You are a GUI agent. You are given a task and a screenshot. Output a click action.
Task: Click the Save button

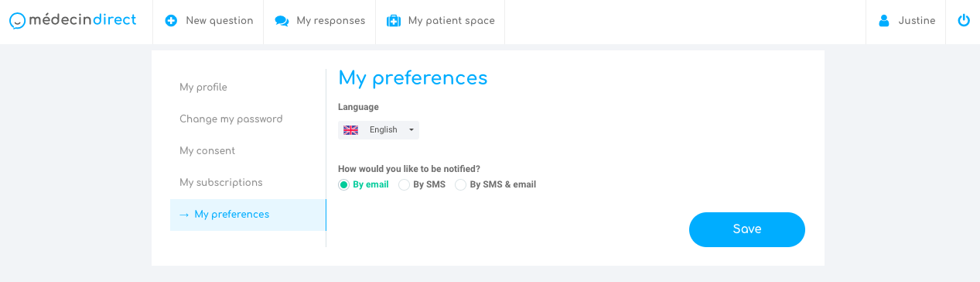(747, 229)
